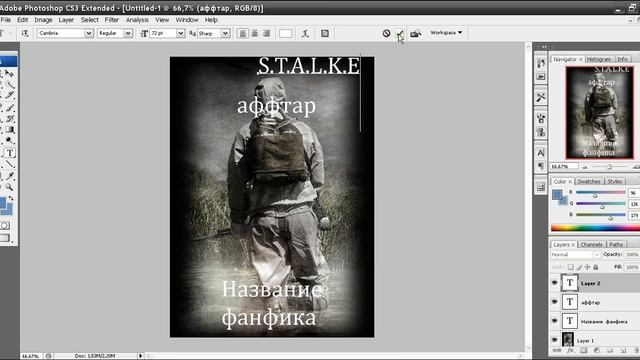The height and width of the screenshot is (360, 640).
Task: Switch to the Histogram tab
Action: point(599,59)
